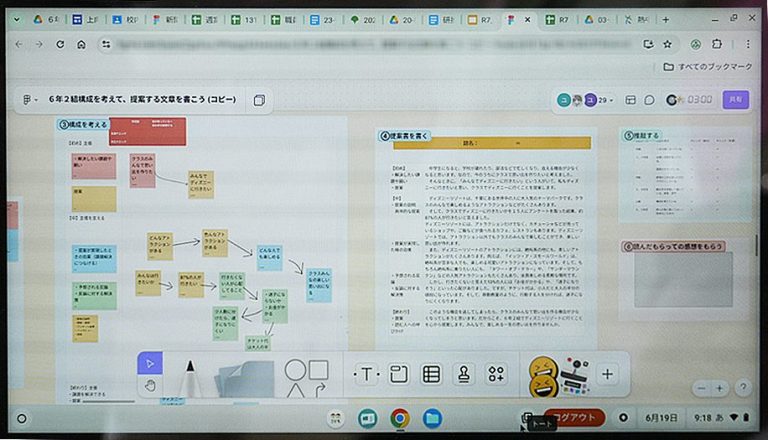Expand the collaborator avatars list
The image size is (768, 440).
(x=612, y=100)
